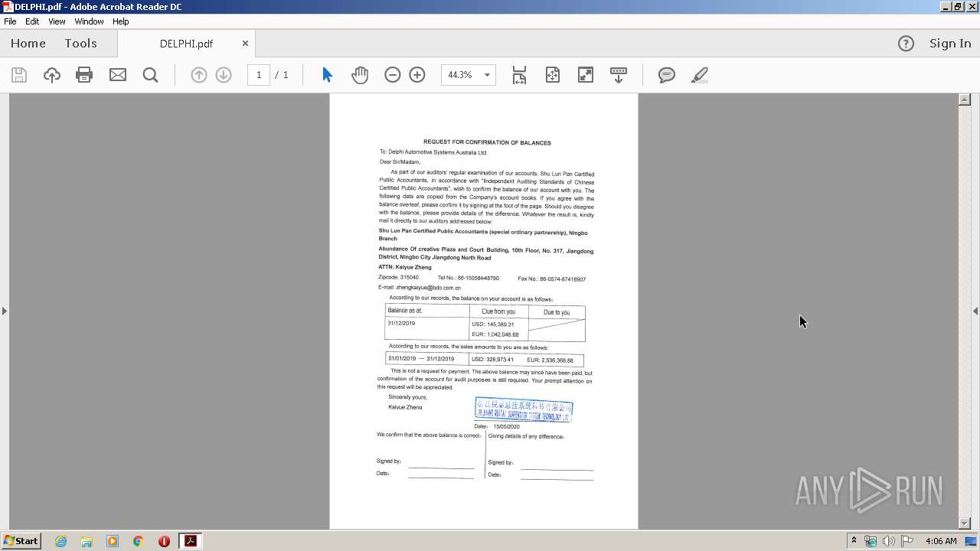980x551 pixels.
Task: Open the File menu
Action: point(10,21)
